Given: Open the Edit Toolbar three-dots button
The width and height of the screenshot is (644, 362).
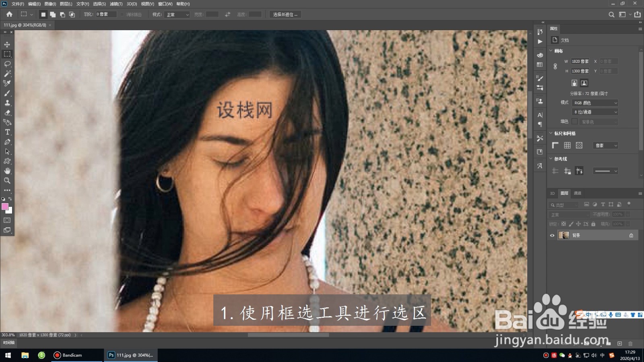Looking at the screenshot, I should pos(7,190).
